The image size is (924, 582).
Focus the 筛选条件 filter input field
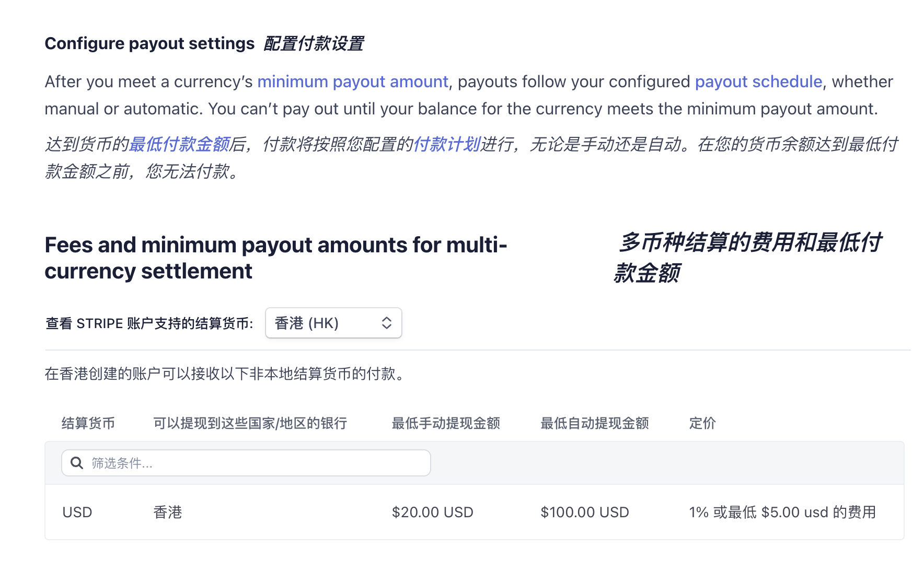246,463
